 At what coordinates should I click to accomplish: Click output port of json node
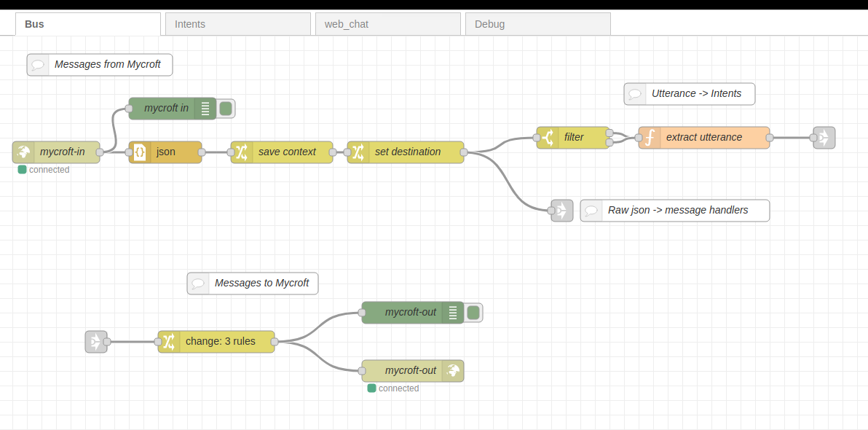(202, 152)
